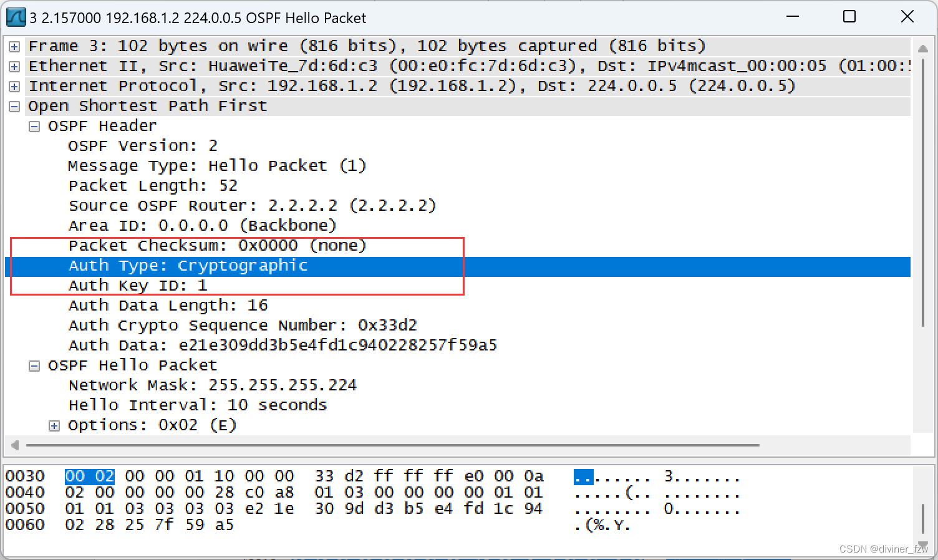The height and width of the screenshot is (560, 938).
Task: Collapse the OSPF Header subtree
Action: point(34,126)
